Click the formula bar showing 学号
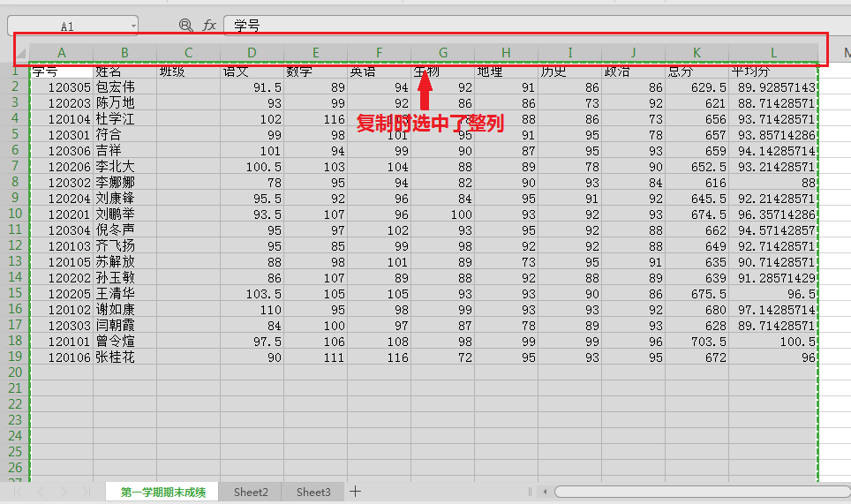This screenshot has width=851, height=504. pos(538,25)
